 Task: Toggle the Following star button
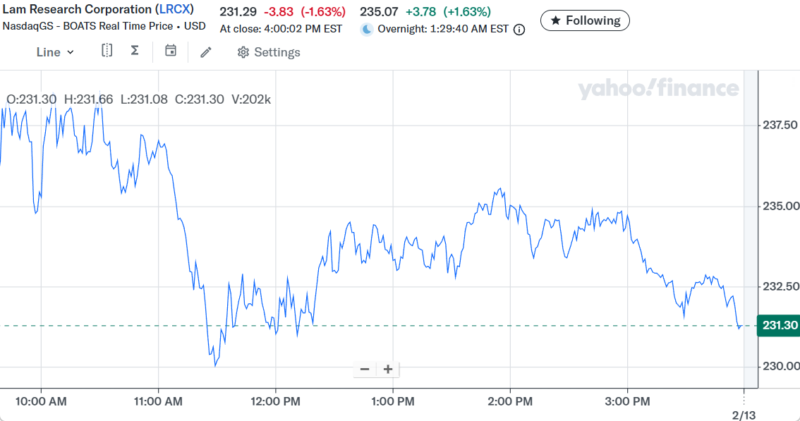click(x=585, y=20)
